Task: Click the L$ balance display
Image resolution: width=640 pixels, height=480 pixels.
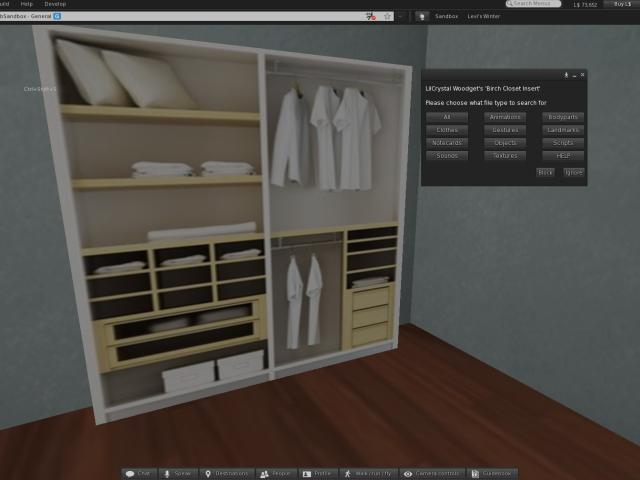Action: coord(585,4)
